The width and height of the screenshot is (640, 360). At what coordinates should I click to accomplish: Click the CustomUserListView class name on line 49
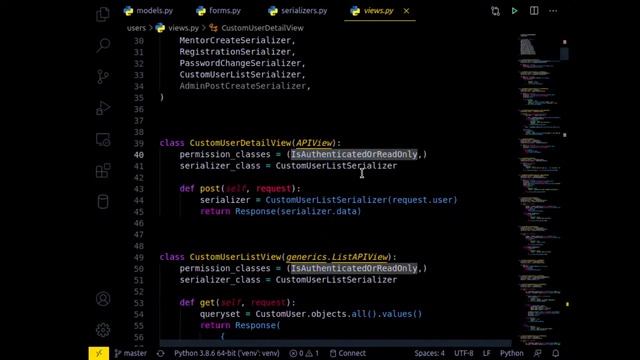click(235, 257)
